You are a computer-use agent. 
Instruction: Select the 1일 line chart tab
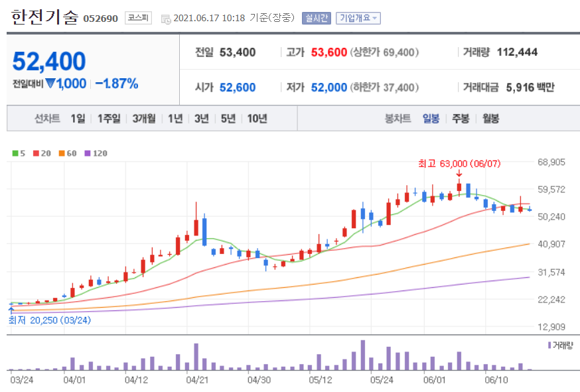coord(78,118)
